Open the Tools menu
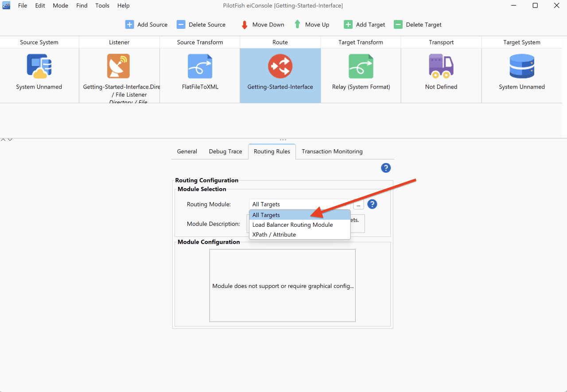Image resolution: width=567 pixels, height=392 pixels. pyautogui.click(x=102, y=6)
